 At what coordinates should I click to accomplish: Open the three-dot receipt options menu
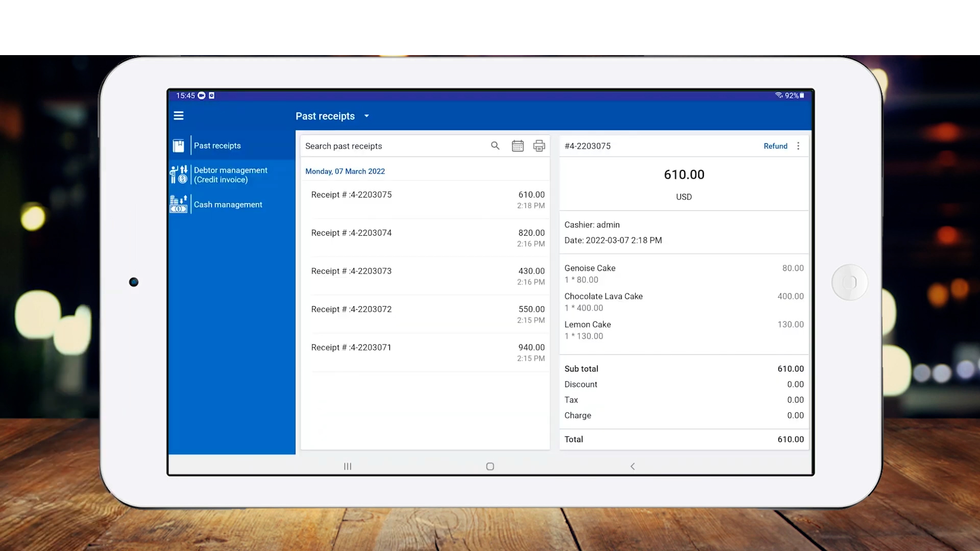click(x=798, y=146)
